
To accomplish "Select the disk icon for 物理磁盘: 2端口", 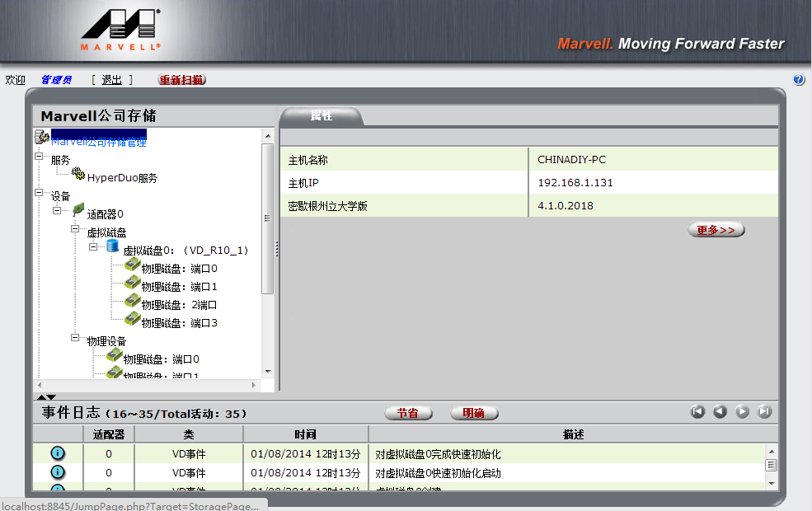I will (x=133, y=301).
